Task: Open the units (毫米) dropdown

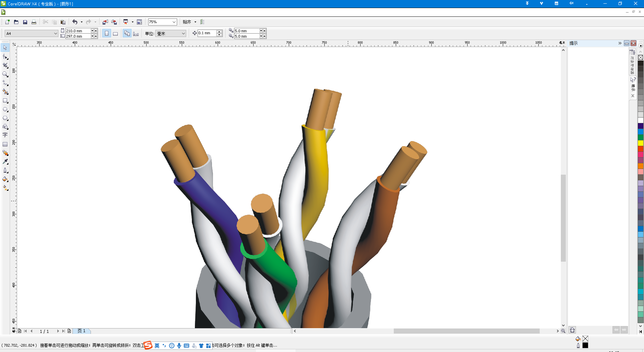Action: pyautogui.click(x=183, y=34)
